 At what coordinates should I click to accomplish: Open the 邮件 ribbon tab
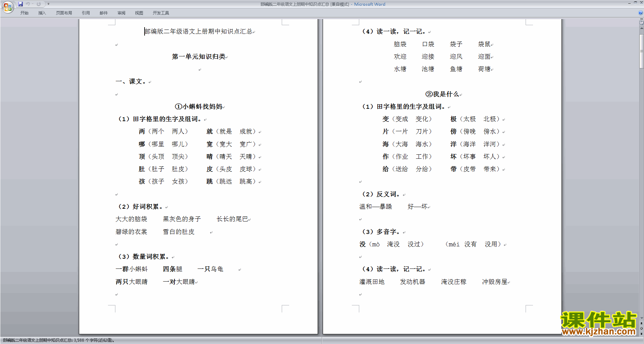104,13
